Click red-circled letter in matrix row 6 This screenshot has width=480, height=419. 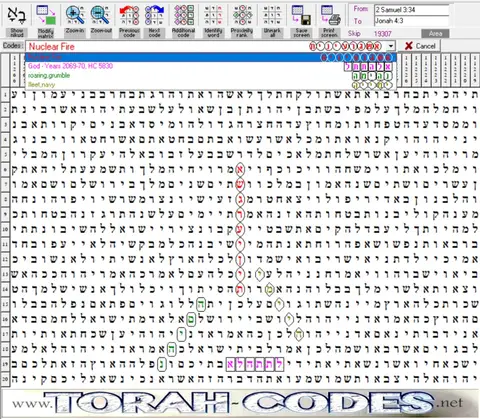pyautogui.click(x=240, y=170)
